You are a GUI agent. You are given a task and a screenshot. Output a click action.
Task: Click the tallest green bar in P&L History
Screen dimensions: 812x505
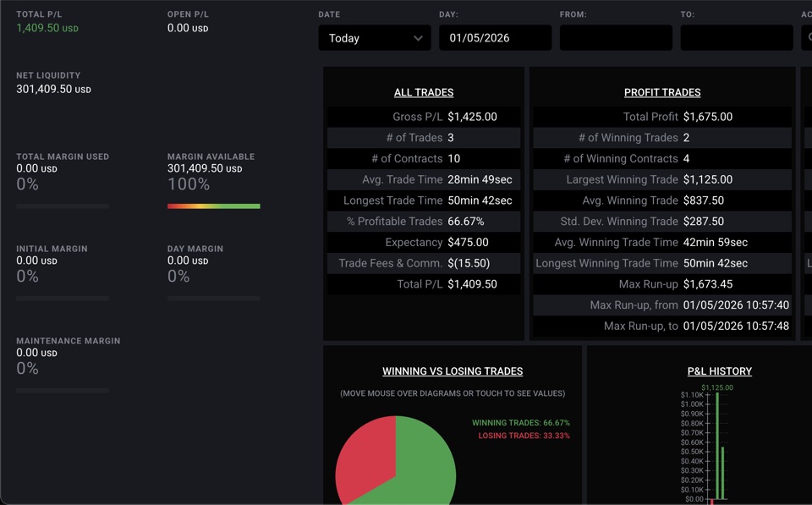(717, 446)
